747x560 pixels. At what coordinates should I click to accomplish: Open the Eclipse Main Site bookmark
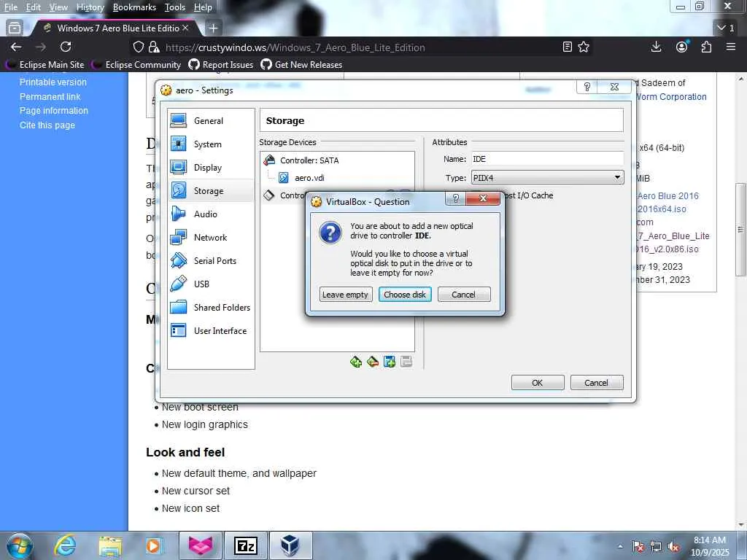click(46, 64)
